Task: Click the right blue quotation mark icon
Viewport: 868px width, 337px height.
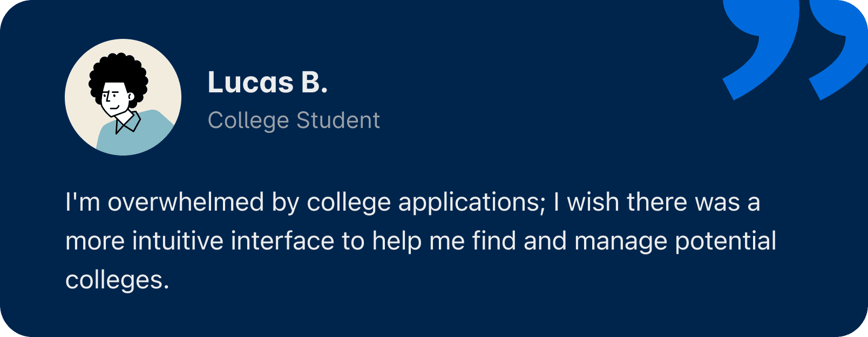Action: pos(838,50)
